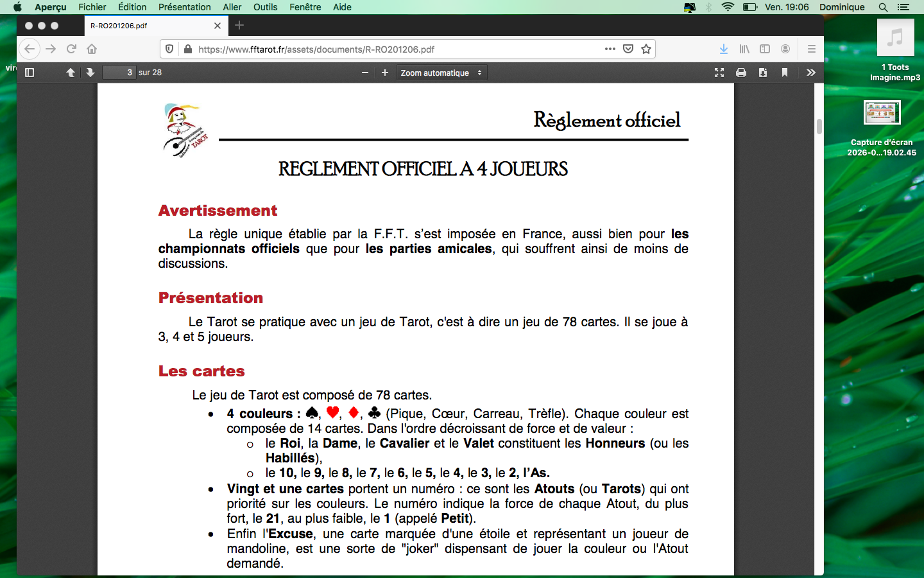Image resolution: width=924 pixels, height=578 pixels.
Task: Open the Aide menu
Action: [343, 7]
